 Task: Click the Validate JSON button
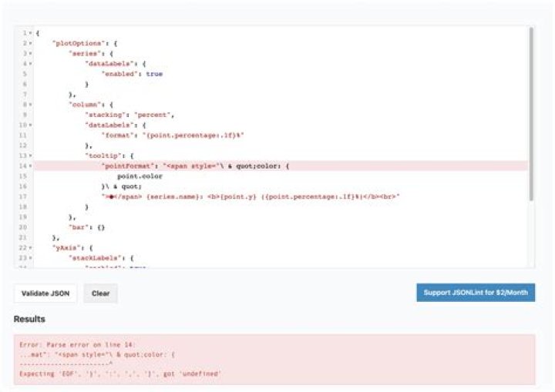(x=45, y=293)
